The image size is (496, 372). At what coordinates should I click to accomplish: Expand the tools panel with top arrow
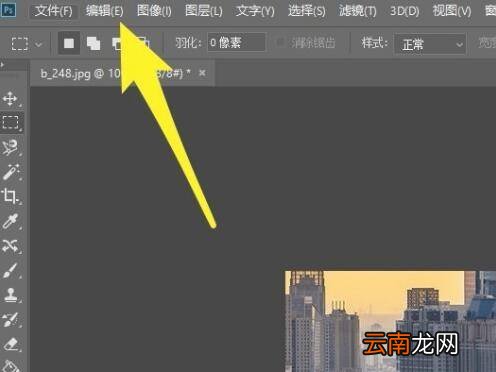(2, 64)
